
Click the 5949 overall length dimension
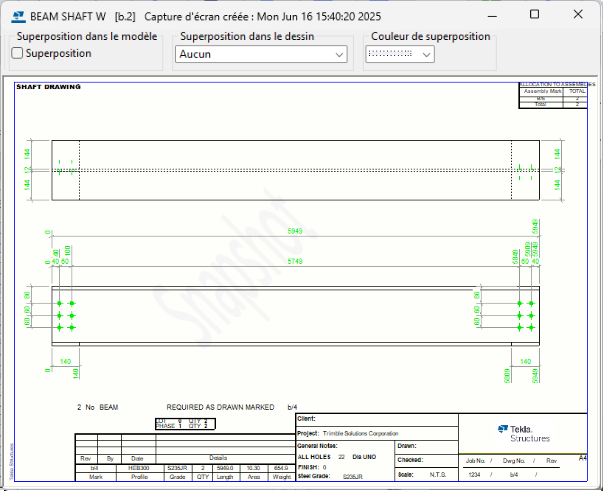coord(295,231)
